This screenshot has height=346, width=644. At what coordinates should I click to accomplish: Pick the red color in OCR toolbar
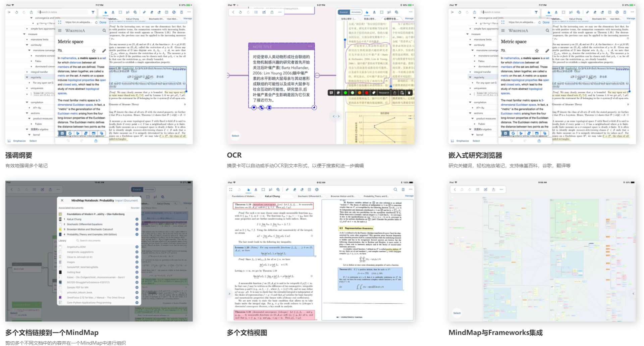(x=367, y=93)
